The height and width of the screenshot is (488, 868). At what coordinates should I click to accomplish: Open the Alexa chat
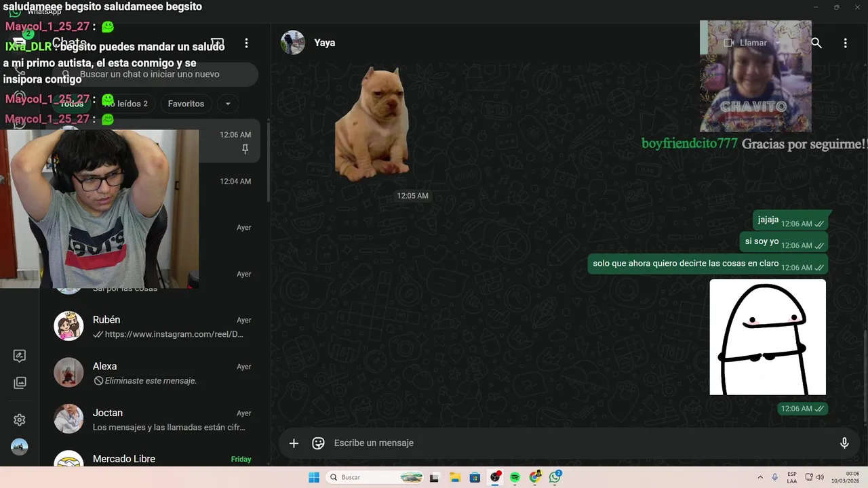point(153,373)
